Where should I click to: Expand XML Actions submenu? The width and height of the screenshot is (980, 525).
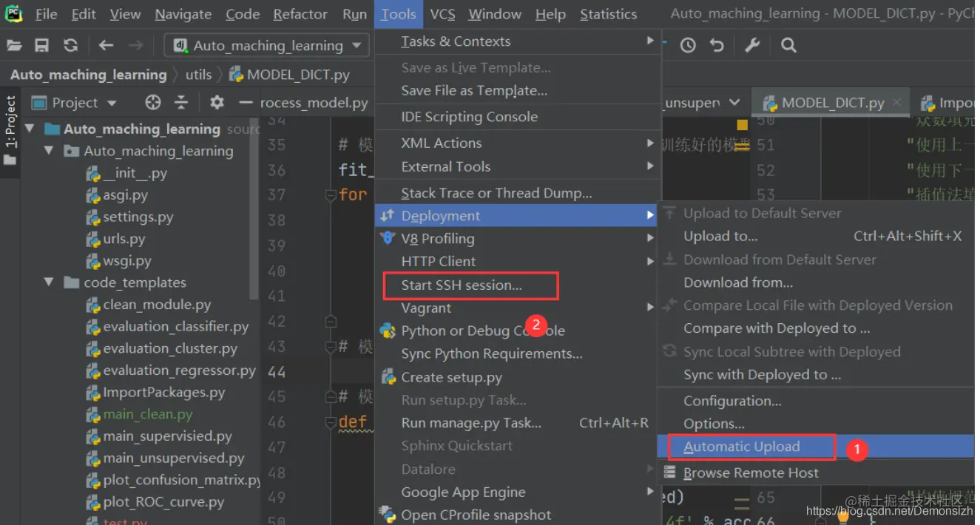[518, 143]
